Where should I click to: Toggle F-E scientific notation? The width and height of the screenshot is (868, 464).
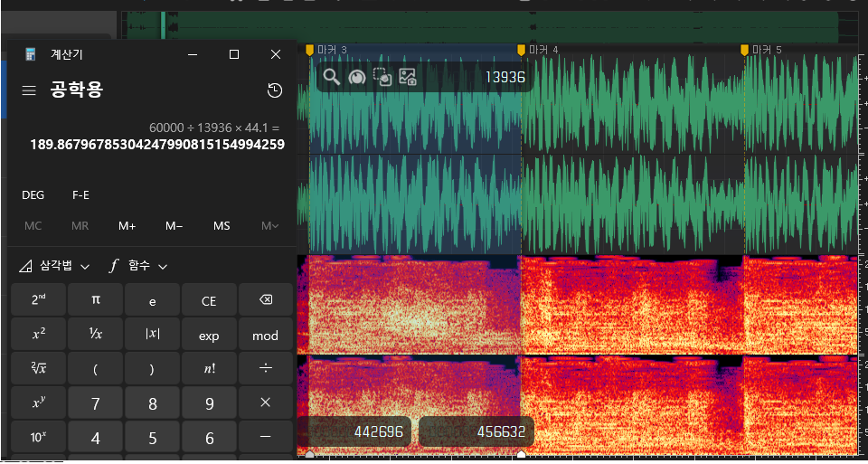tap(80, 194)
